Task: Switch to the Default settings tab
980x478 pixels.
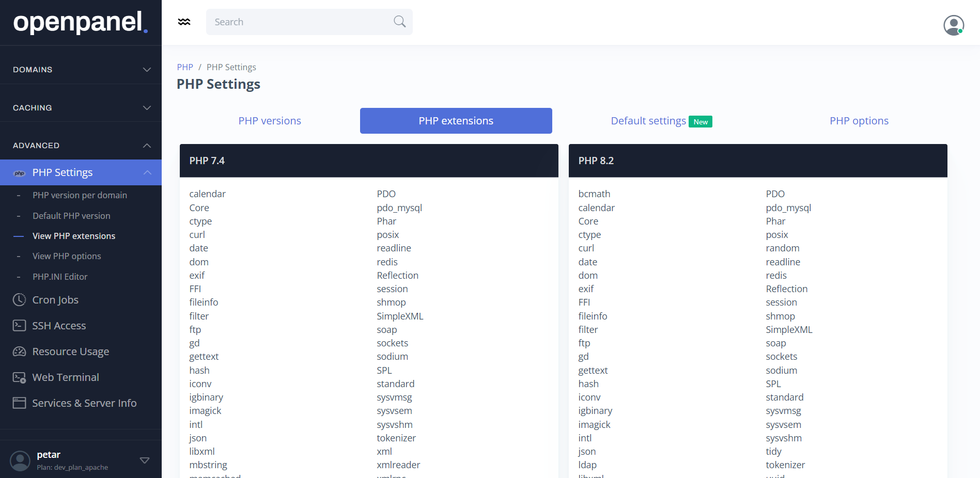Action: [648, 121]
